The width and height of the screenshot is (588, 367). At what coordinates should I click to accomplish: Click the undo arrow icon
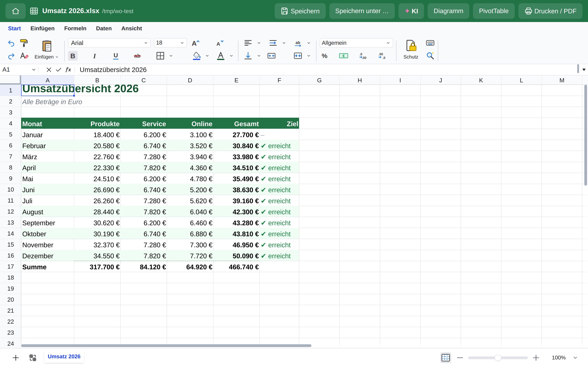click(11, 43)
